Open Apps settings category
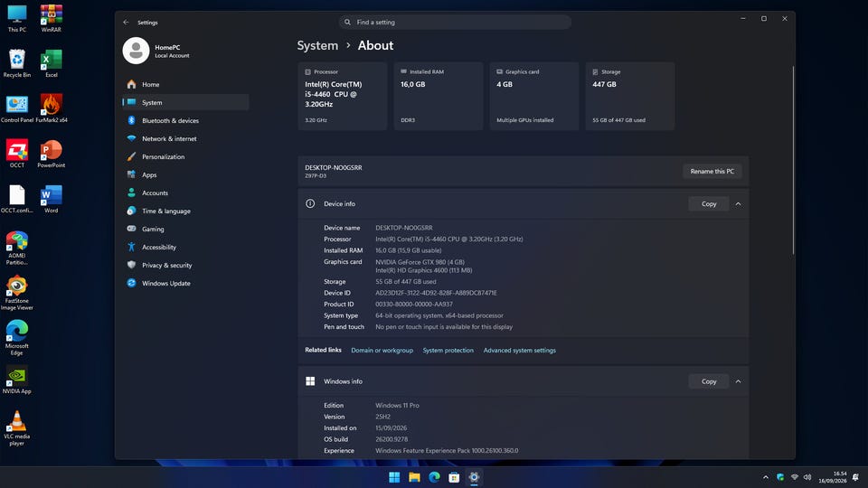Viewport: 868px width, 488px height. [185, 174]
